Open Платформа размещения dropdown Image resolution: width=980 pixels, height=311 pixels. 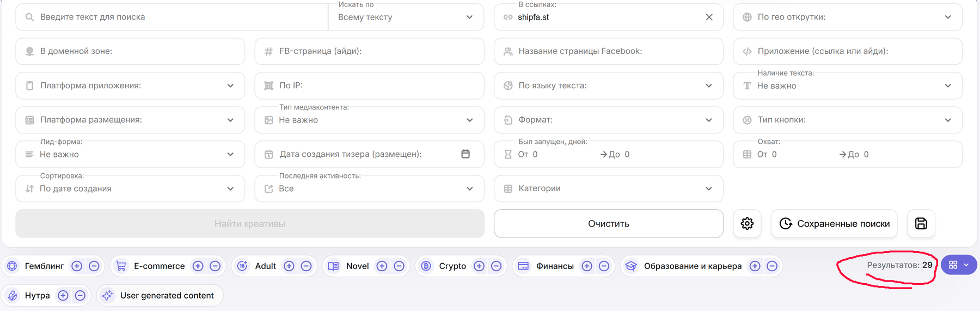pyautogui.click(x=130, y=120)
